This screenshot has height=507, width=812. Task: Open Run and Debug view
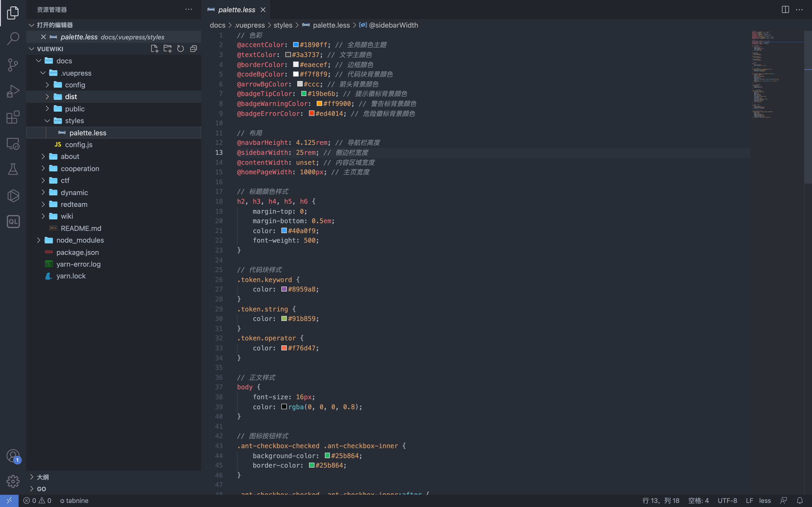point(13,91)
